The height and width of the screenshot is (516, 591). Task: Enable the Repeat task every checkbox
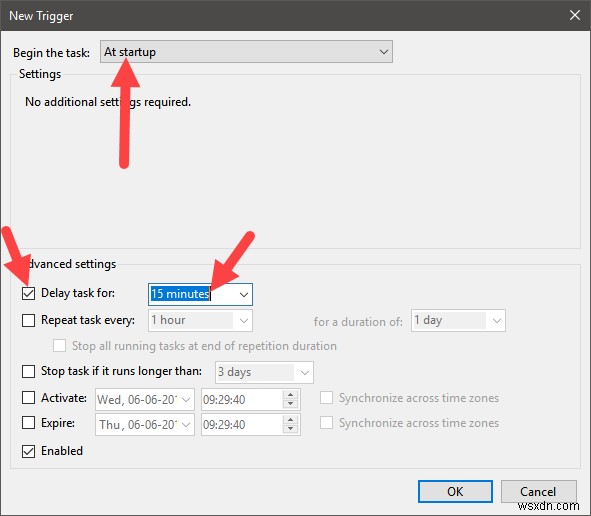pyautogui.click(x=28, y=320)
